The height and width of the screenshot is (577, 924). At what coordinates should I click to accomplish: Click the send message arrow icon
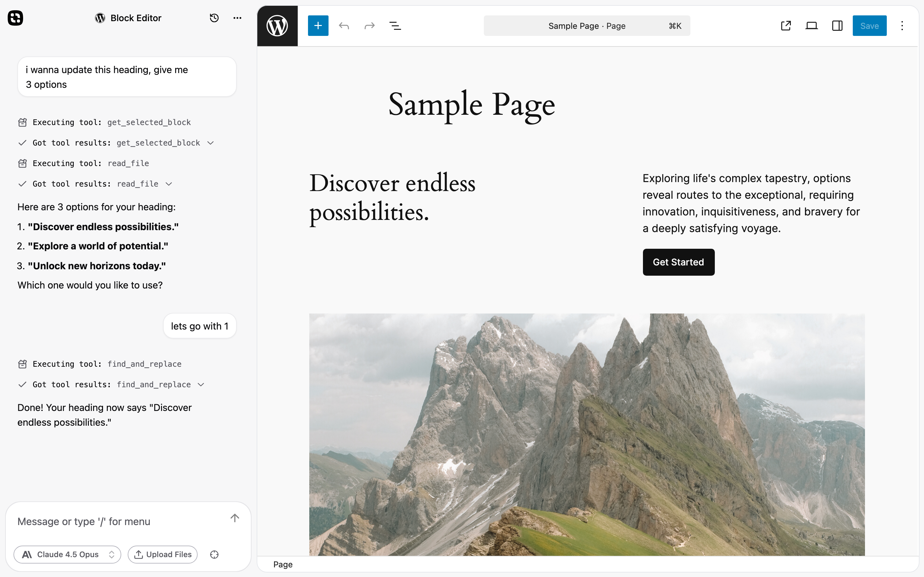pos(235,518)
